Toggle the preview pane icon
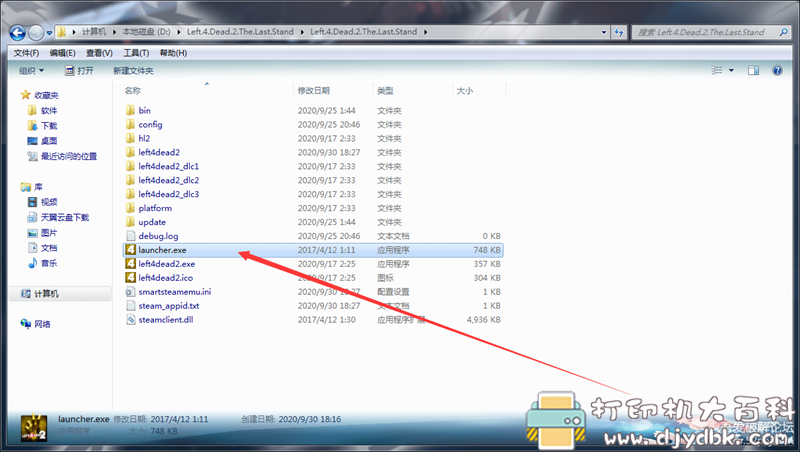800x452 pixels. pyautogui.click(x=754, y=70)
